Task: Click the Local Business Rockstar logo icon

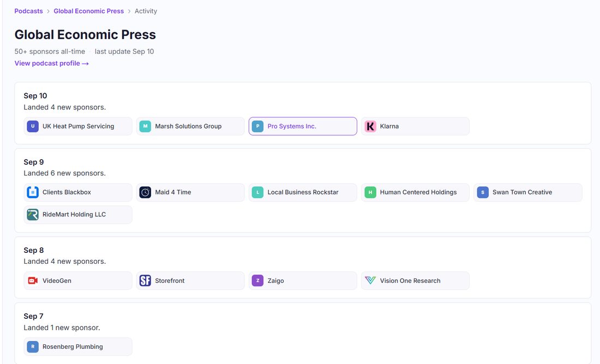Action: click(x=257, y=192)
